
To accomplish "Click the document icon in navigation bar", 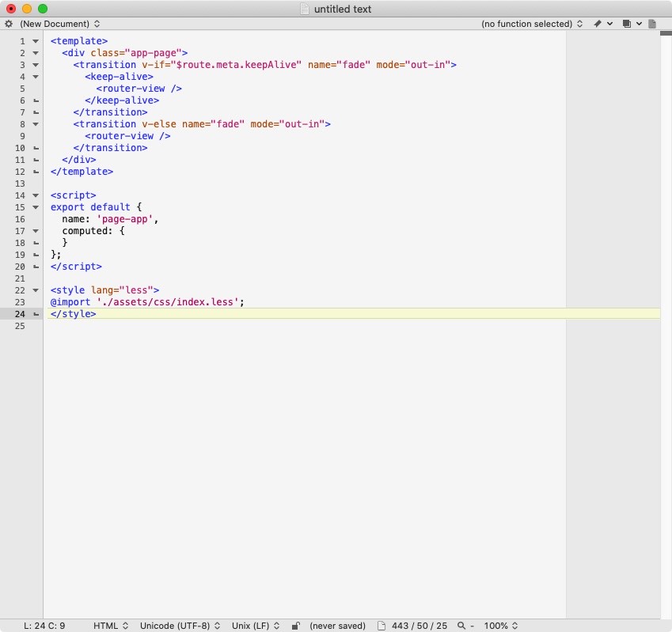I will [652, 24].
